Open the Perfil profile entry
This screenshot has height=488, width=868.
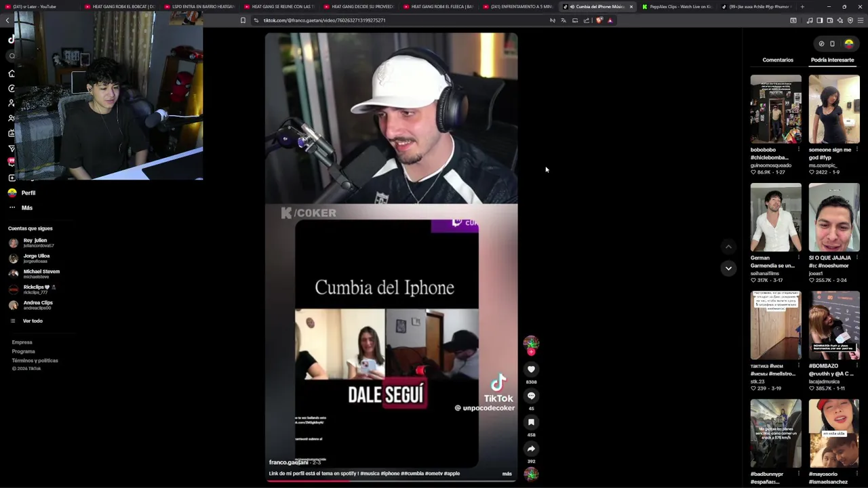tap(22, 193)
